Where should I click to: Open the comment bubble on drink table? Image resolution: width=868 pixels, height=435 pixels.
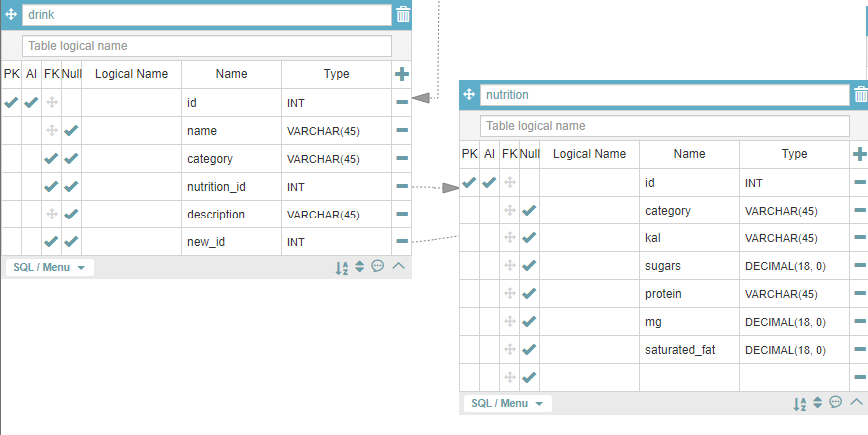coord(378,266)
